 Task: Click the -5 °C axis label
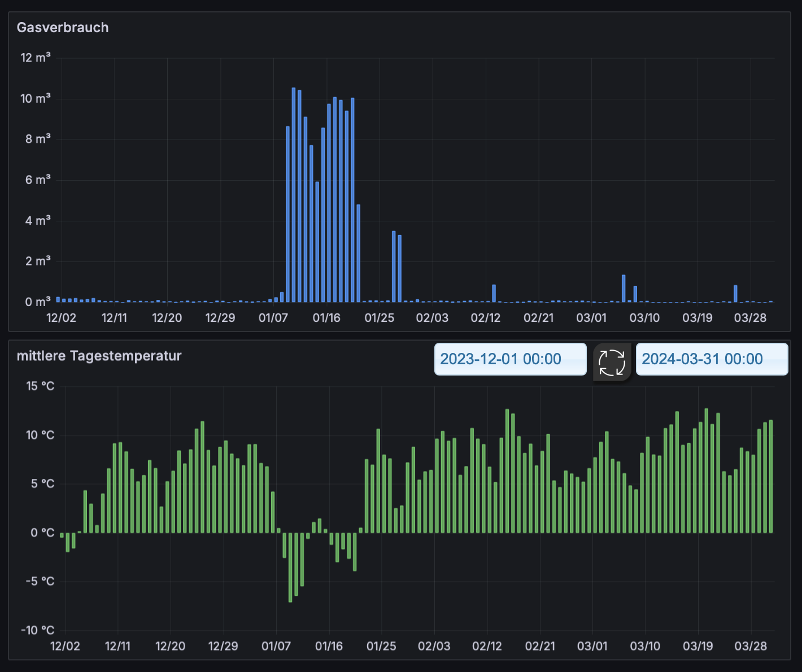(x=40, y=581)
